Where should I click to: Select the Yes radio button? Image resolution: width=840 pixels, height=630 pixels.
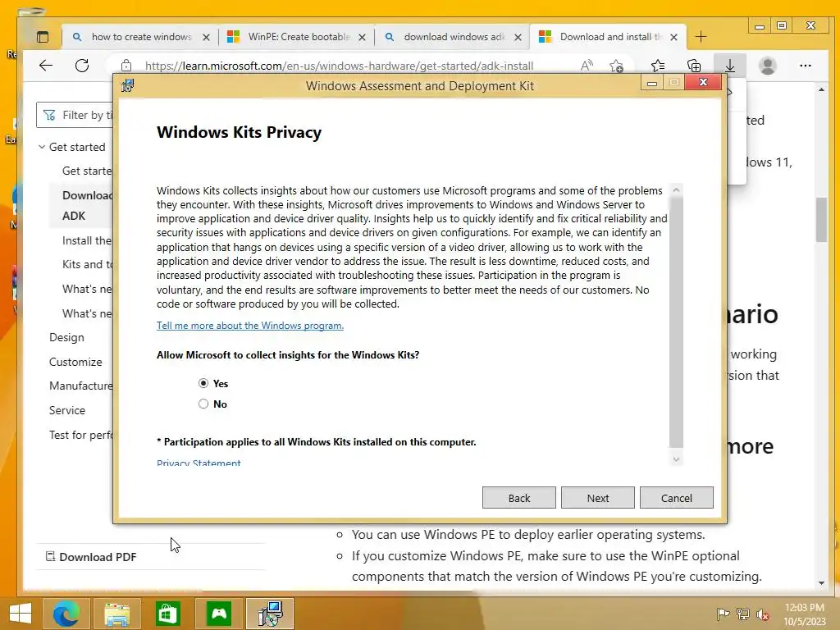coord(203,383)
